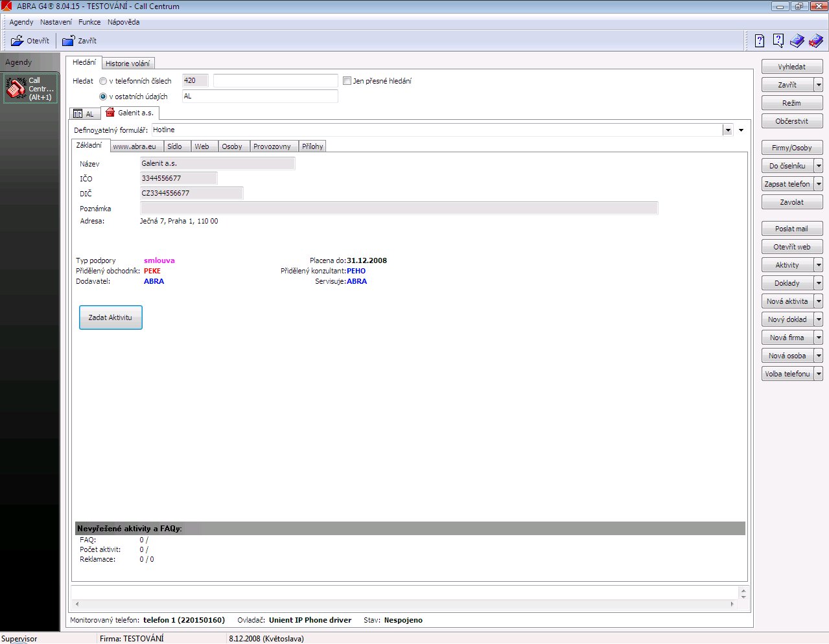The width and height of the screenshot is (829, 644).
Task: Click the Zavolat button
Action: pyautogui.click(x=792, y=202)
